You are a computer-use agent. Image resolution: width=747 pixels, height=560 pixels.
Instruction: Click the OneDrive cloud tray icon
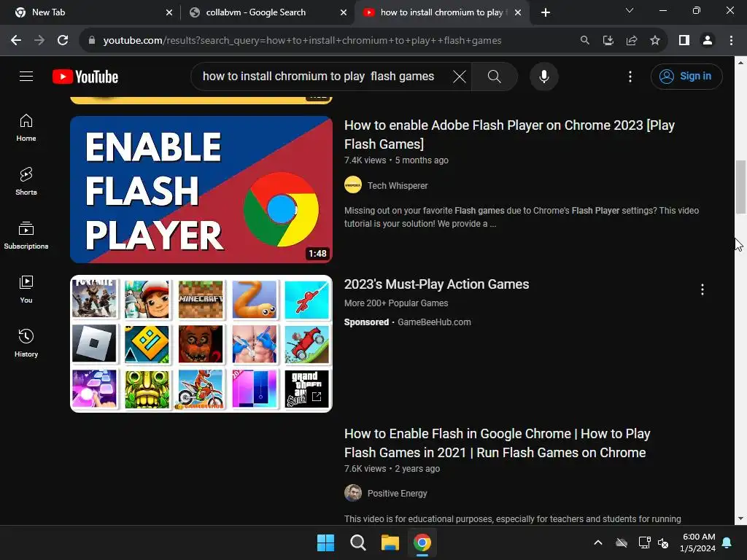(622, 542)
